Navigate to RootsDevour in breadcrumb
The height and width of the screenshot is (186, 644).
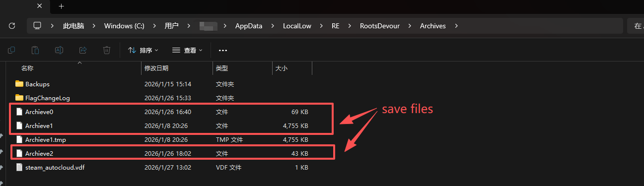380,26
